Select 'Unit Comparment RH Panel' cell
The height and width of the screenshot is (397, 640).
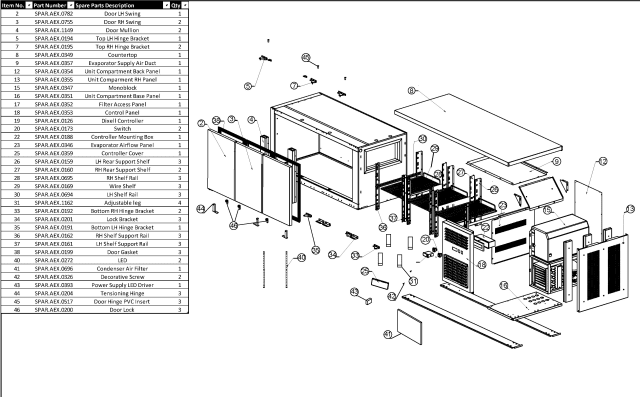[122, 80]
